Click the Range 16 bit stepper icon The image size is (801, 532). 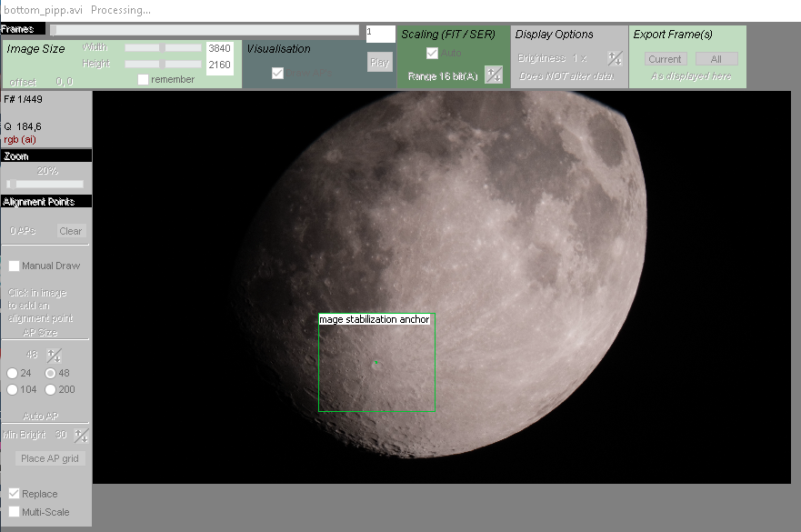(494, 75)
